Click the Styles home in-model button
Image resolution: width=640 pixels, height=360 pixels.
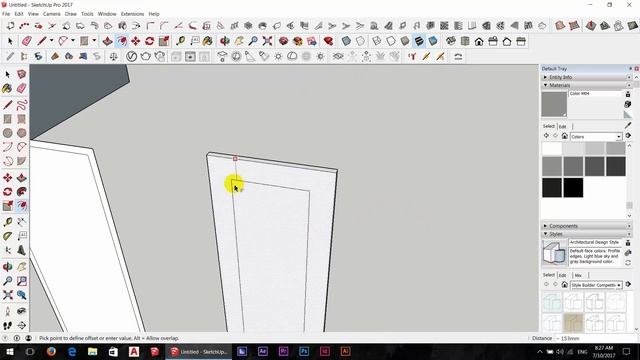tap(564, 284)
